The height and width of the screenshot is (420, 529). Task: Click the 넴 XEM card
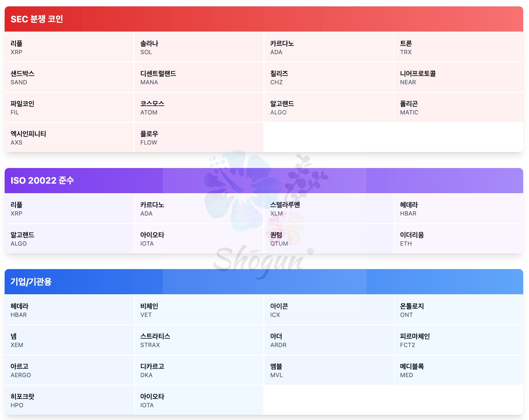click(69, 340)
